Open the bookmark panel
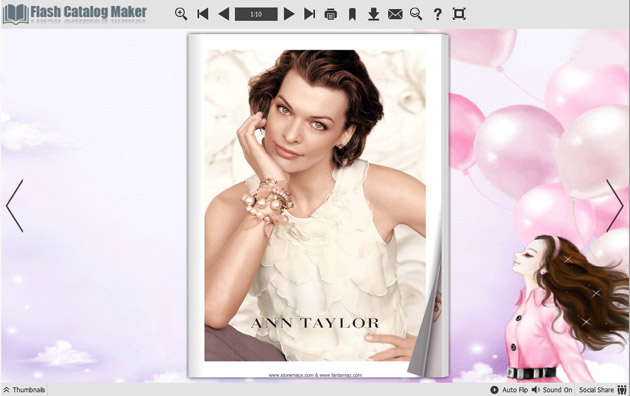Viewport: 630px width, 396px height. point(352,14)
